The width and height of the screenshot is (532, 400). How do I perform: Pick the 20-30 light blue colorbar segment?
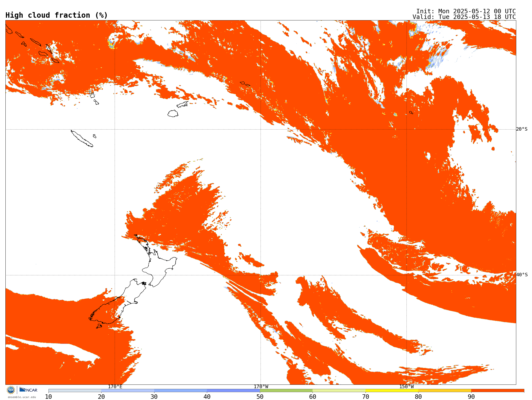pyautogui.click(x=128, y=391)
